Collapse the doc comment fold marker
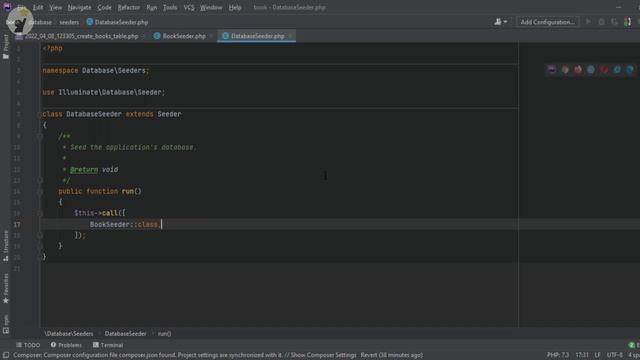This screenshot has height=360, width=640. [40, 136]
